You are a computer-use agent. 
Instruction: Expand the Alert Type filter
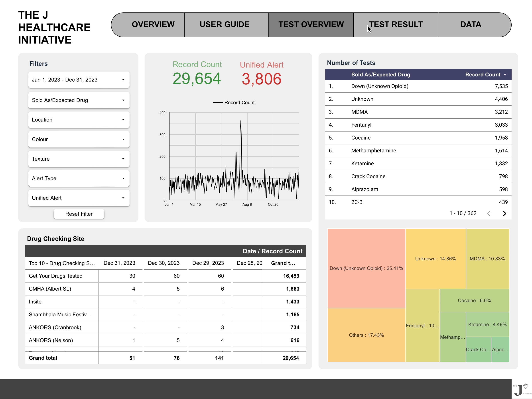(79, 178)
